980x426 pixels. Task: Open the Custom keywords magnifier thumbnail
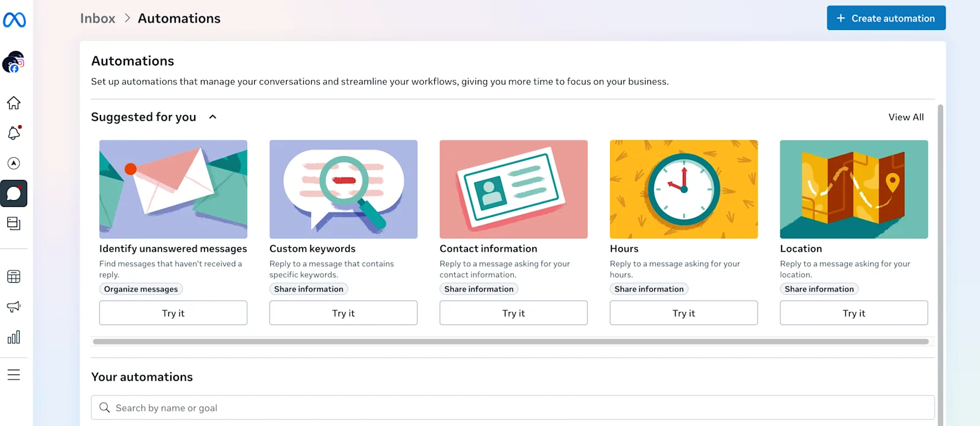point(344,189)
